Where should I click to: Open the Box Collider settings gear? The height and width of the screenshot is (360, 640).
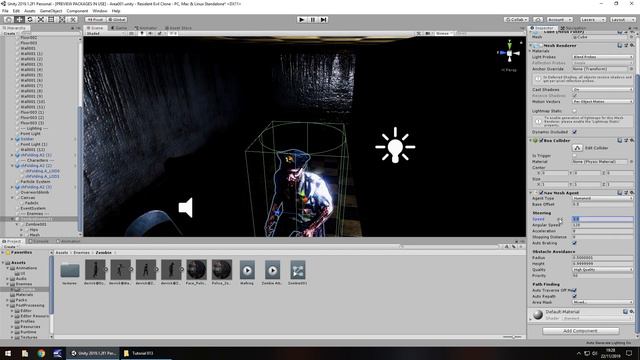632,140
